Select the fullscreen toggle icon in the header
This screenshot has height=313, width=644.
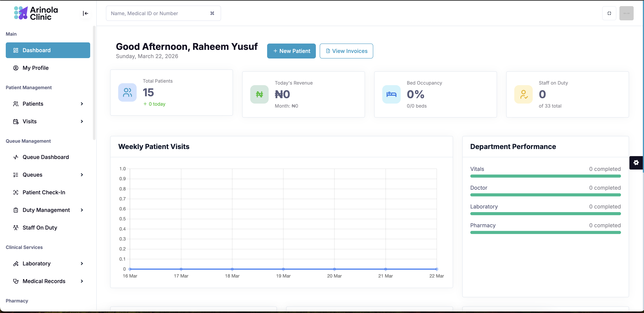(609, 13)
